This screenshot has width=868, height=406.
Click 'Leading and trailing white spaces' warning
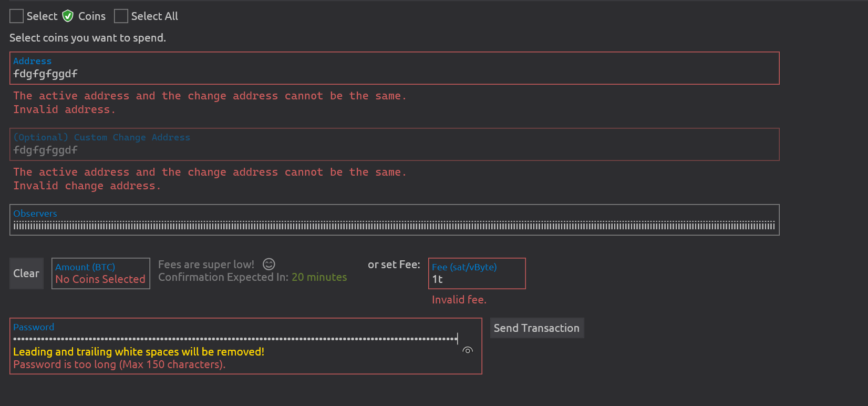pyautogui.click(x=139, y=352)
